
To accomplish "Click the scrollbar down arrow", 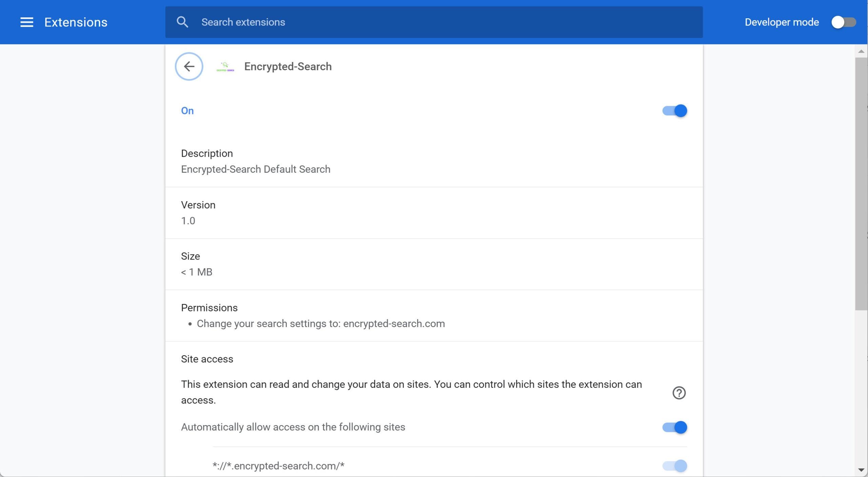I will pos(861,470).
